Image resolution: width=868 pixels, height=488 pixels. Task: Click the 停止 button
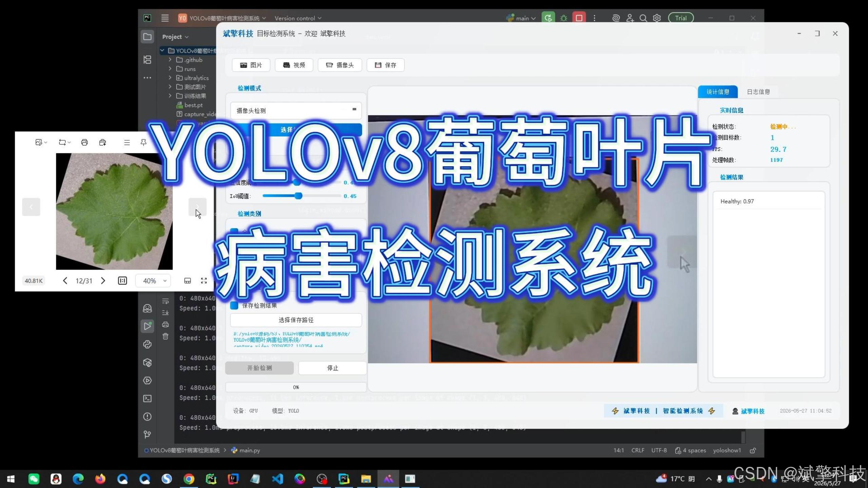click(x=332, y=368)
